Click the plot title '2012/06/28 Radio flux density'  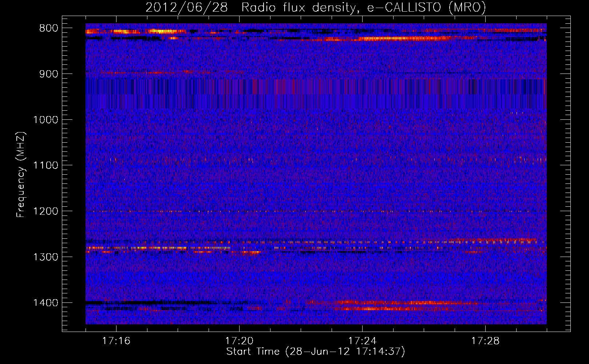250,8
